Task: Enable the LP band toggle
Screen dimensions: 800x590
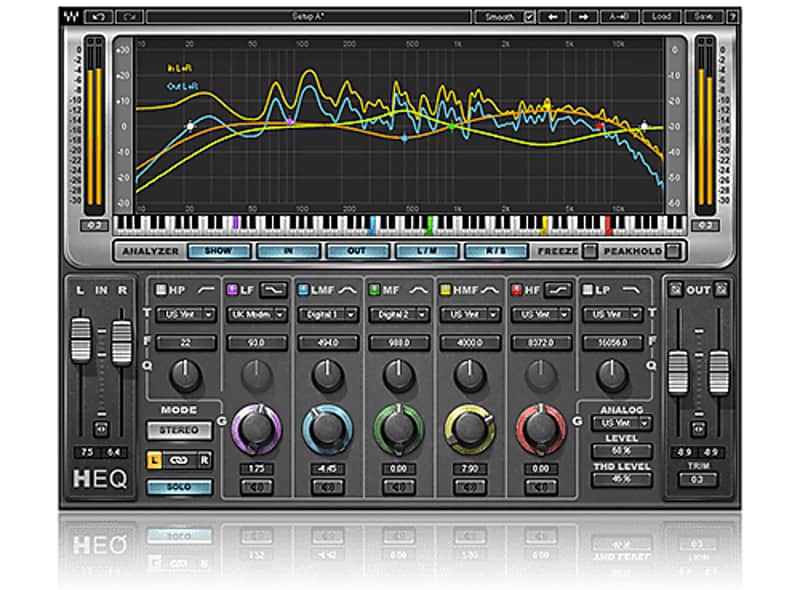Action: tap(588, 290)
